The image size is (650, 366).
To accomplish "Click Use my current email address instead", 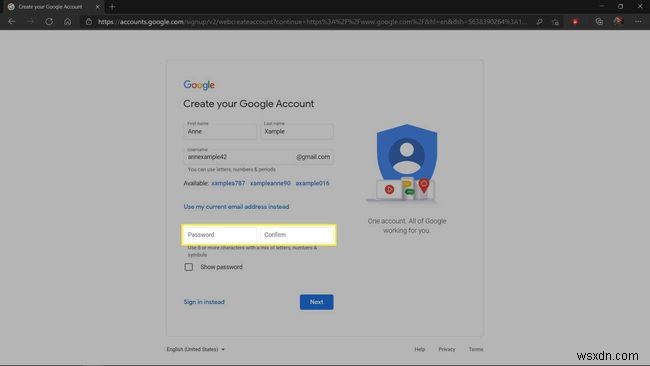I will click(236, 206).
